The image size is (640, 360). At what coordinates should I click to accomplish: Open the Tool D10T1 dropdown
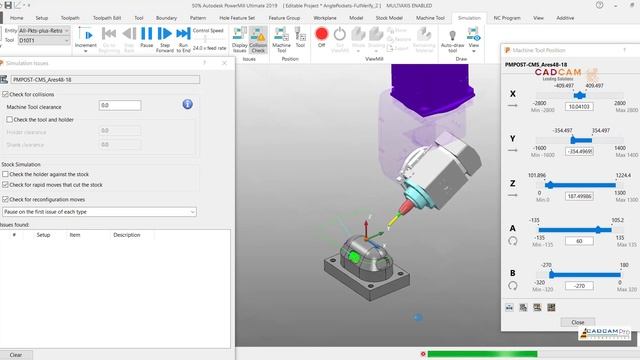[44, 40]
